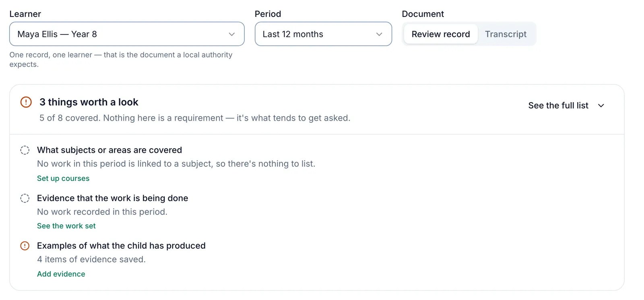
Task: Switch to the Review record tab
Action: click(x=441, y=34)
